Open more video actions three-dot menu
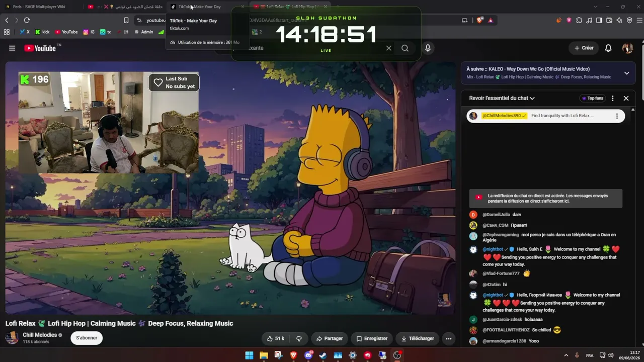Image resolution: width=644 pixels, height=362 pixels. [x=448, y=338]
